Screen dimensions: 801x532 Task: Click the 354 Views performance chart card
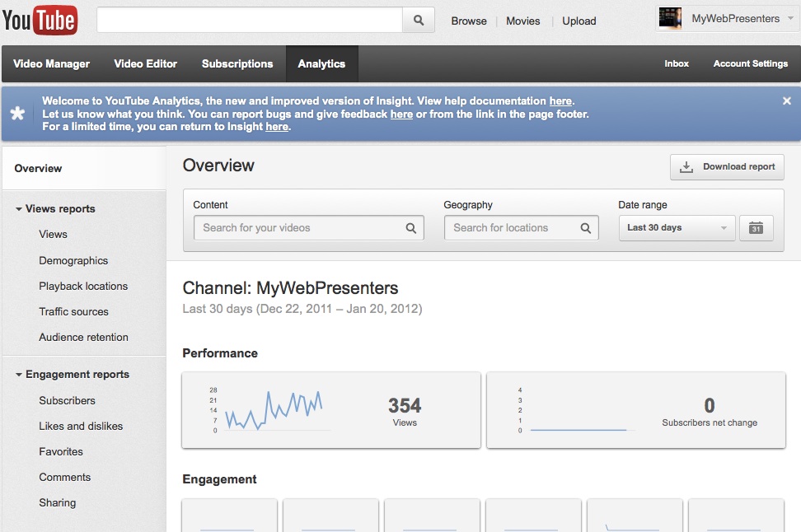(x=330, y=409)
